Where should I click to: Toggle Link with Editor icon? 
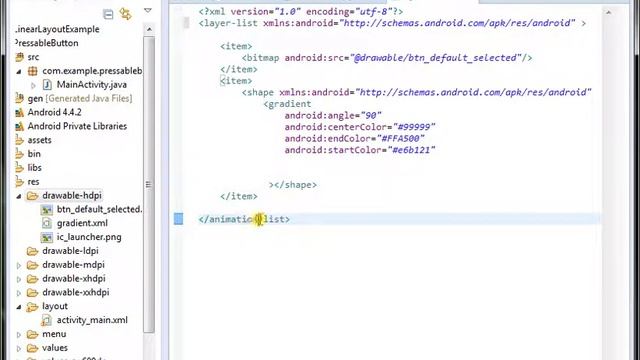(x=126, y=14)
